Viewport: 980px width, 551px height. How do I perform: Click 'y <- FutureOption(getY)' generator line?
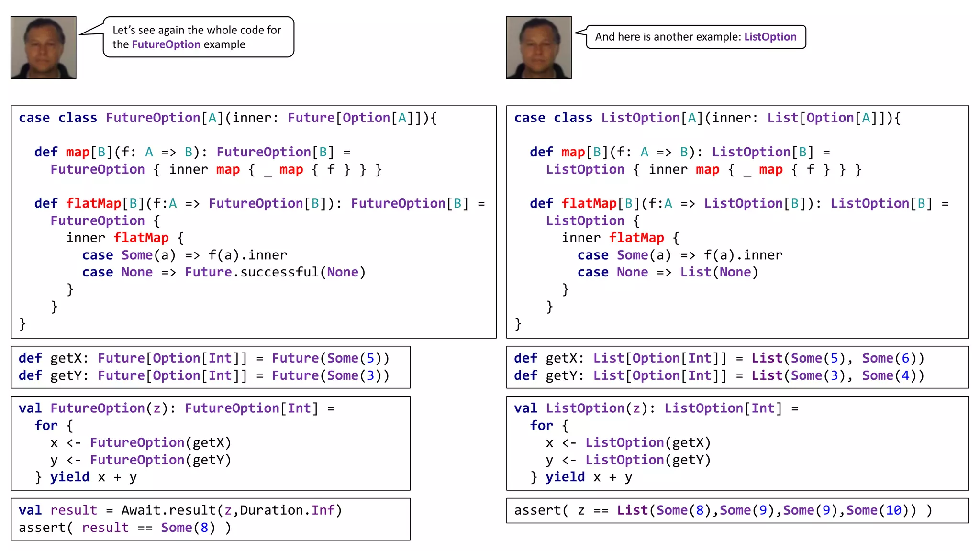[141, 460]
